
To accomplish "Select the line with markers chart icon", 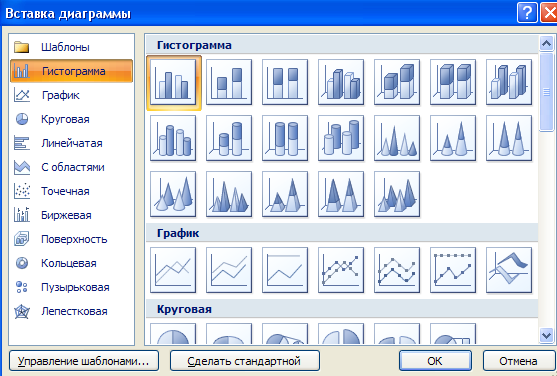I will click(341, 270).
